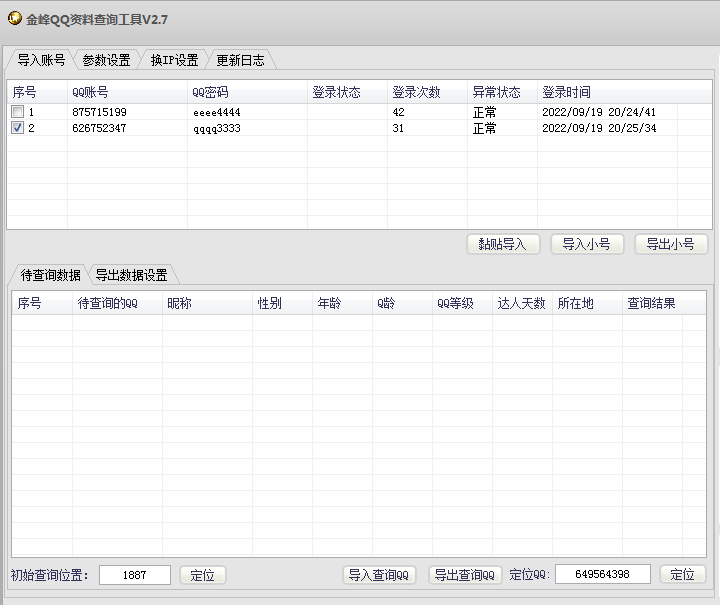Click the 导入小号 button
The height and width of the screenshot is (605, 720).
587,244
